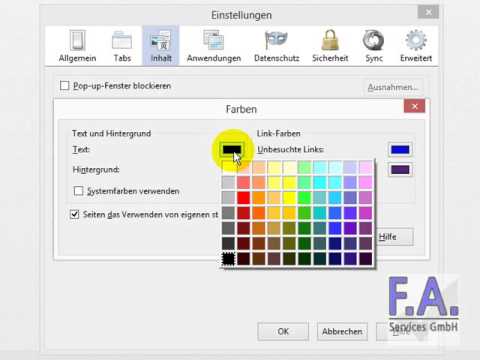Go to the Sync pane
The width and height of the screenshot is (480, 360).
coord(374,46)
